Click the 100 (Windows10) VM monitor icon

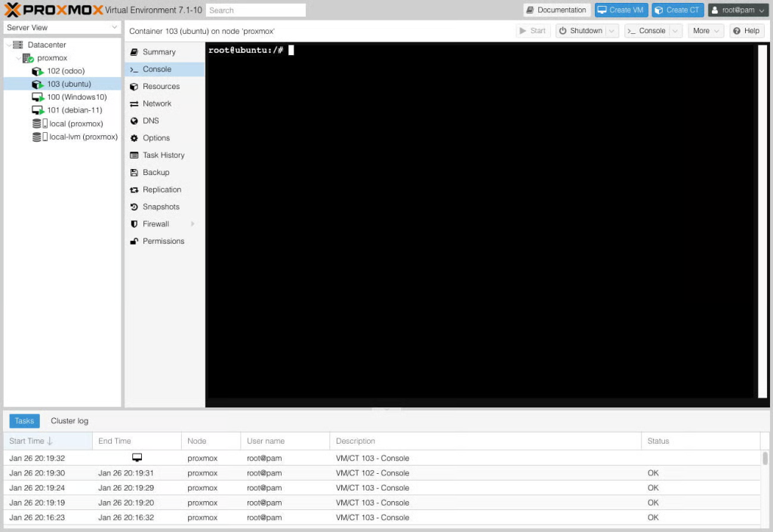38,97
